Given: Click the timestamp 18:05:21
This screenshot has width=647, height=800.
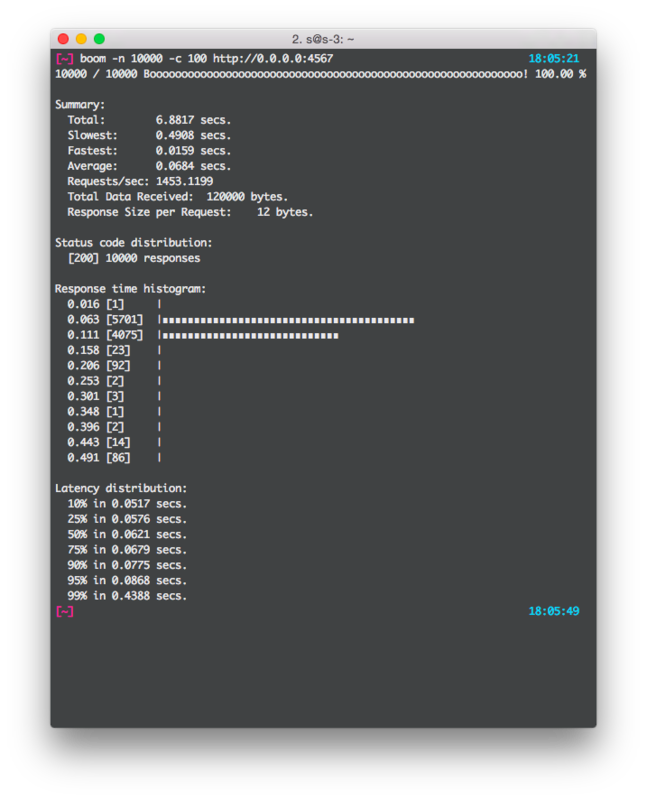Looking at the screenshot, I should click(554, 59).
